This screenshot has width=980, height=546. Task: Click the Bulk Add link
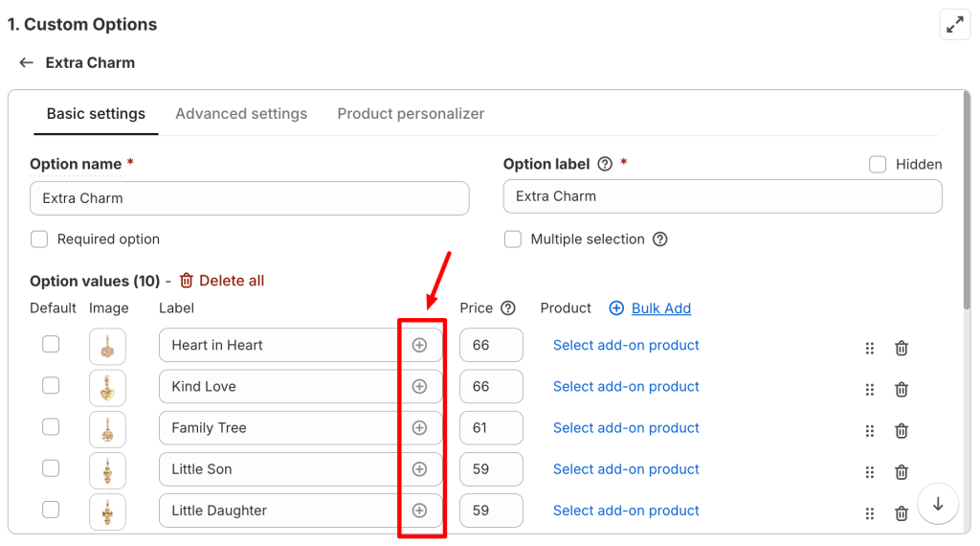660,308
